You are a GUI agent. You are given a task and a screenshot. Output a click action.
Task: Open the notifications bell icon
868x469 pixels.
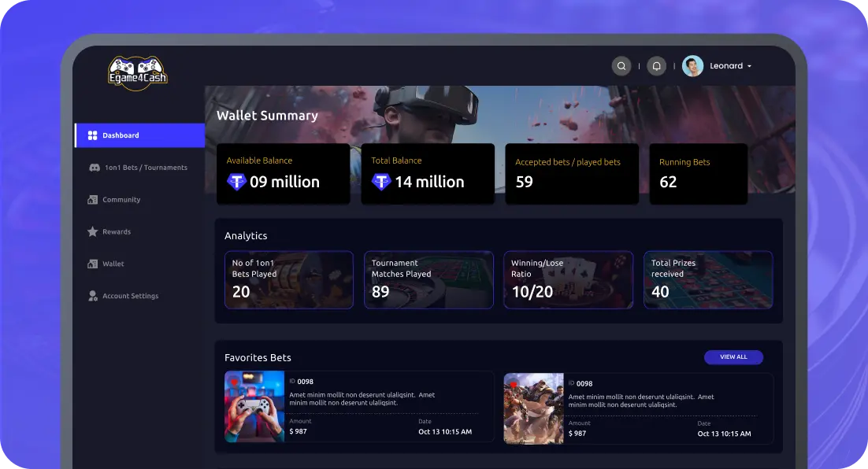(x=657, y=66)
